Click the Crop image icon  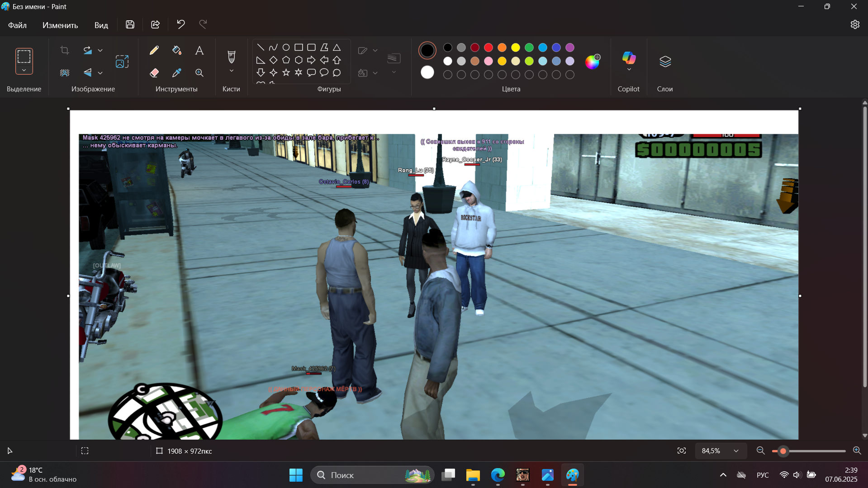pyautogui.click(x=65, y=50)
